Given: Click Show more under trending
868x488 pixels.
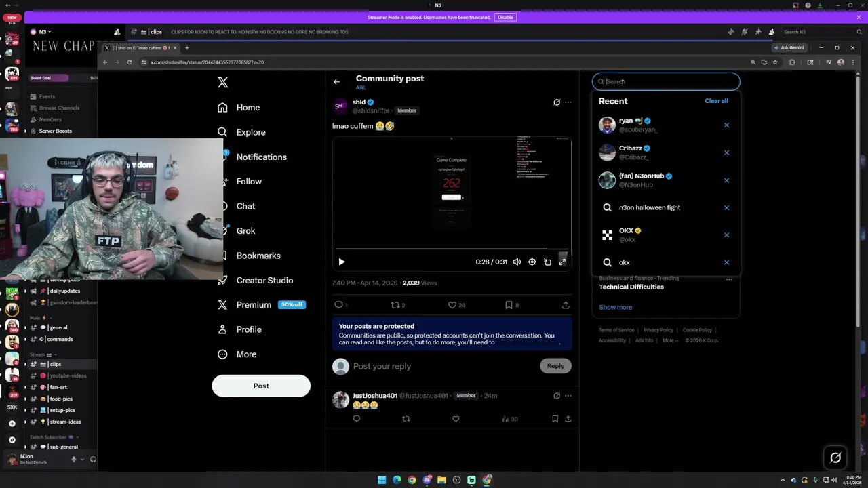Looking at the screenshot, I should (615, 307).
